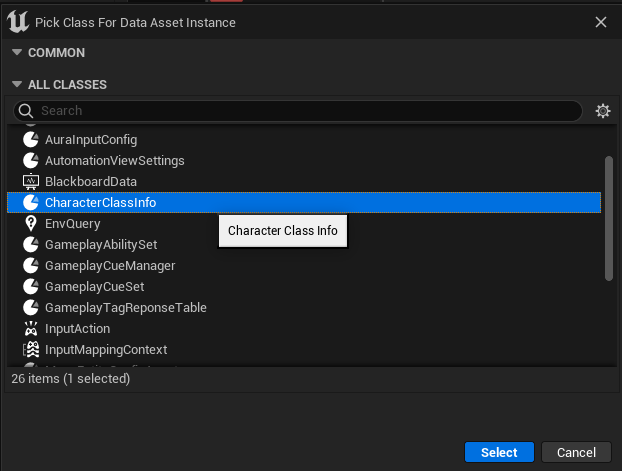This screenshot has height=471, width=622.
Task: Open class picker settings gear
Action: (602, 111)
